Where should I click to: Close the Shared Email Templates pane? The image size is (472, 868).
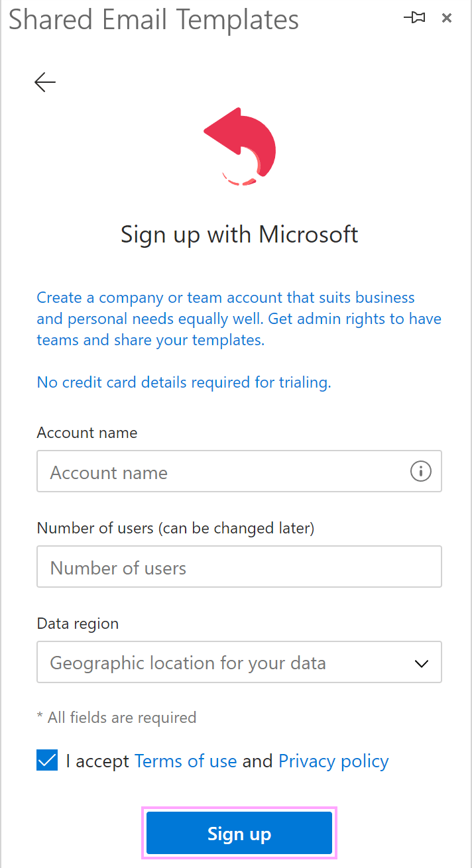click(x=447, y=18)
